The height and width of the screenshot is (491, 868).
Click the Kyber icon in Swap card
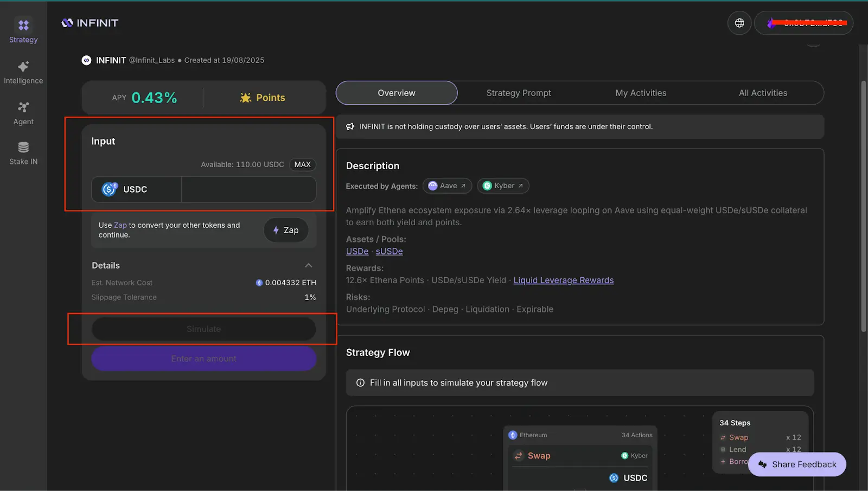pyautogui.click(x=624, y=456)
